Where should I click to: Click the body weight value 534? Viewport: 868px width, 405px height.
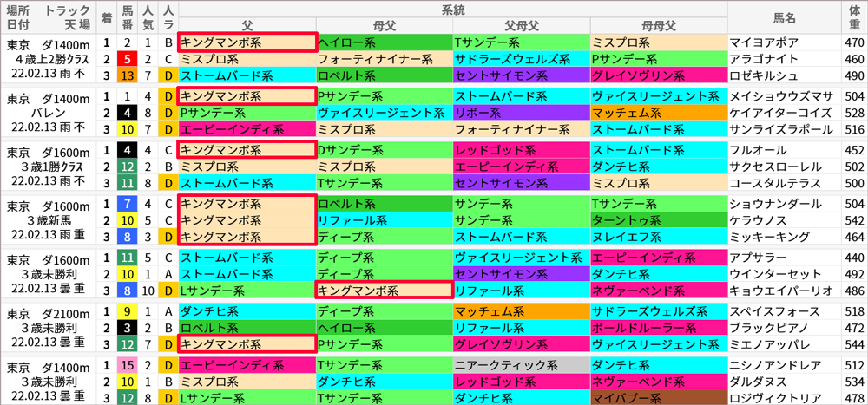855,382
